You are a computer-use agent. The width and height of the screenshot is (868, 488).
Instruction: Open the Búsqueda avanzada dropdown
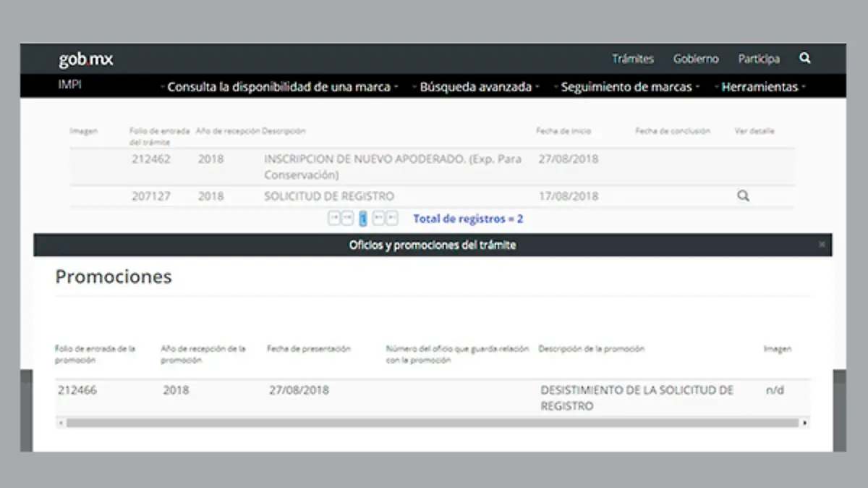[477, 86]
